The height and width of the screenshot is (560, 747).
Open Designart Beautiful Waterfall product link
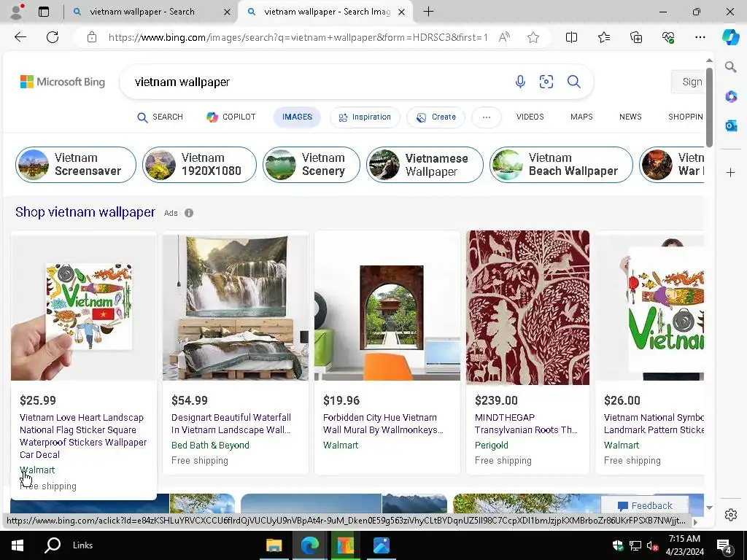pos(231,424)
